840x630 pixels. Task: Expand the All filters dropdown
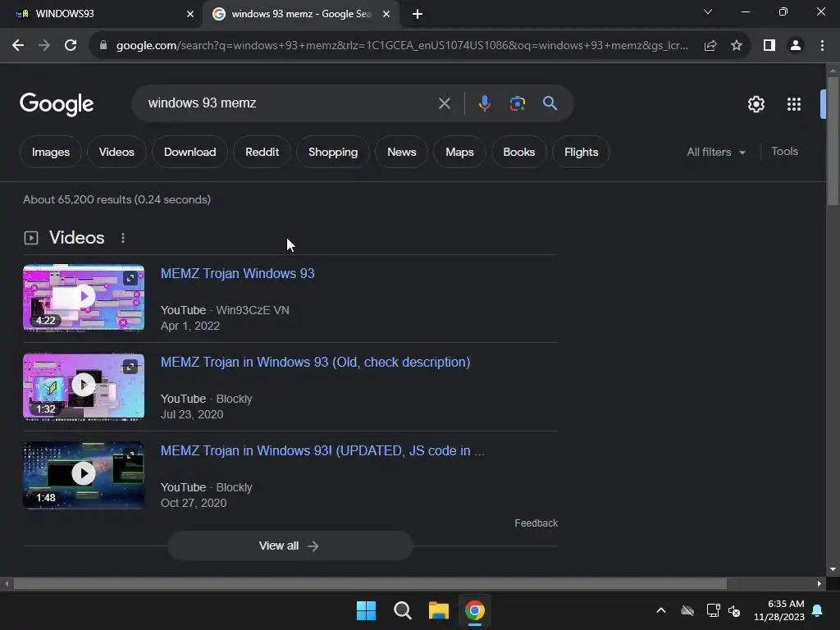(x=715, y=152)
